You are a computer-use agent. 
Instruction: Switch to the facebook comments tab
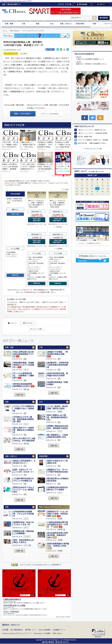point(28,323)
